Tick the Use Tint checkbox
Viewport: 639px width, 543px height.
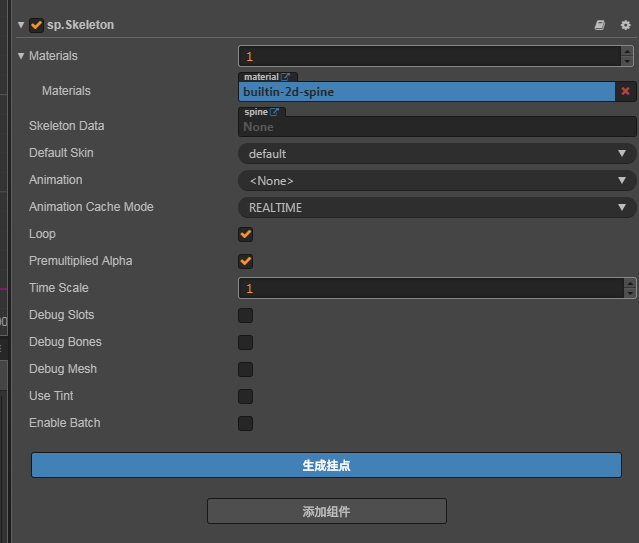[x=245, y=396]
